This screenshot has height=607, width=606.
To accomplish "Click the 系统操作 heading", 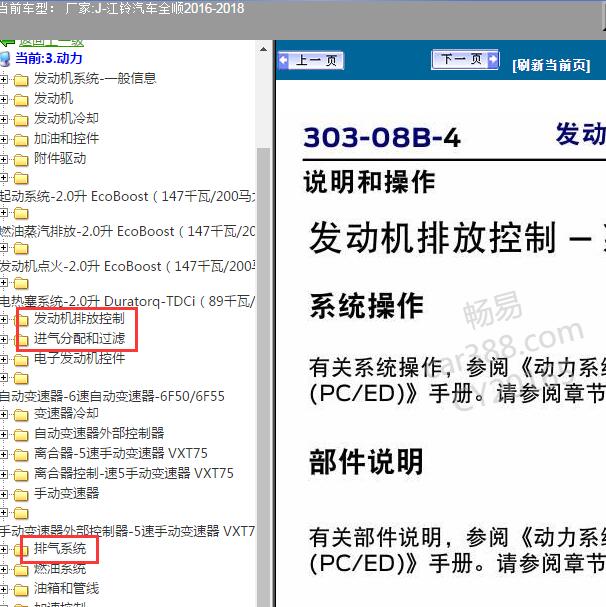I will pos(366,306).
